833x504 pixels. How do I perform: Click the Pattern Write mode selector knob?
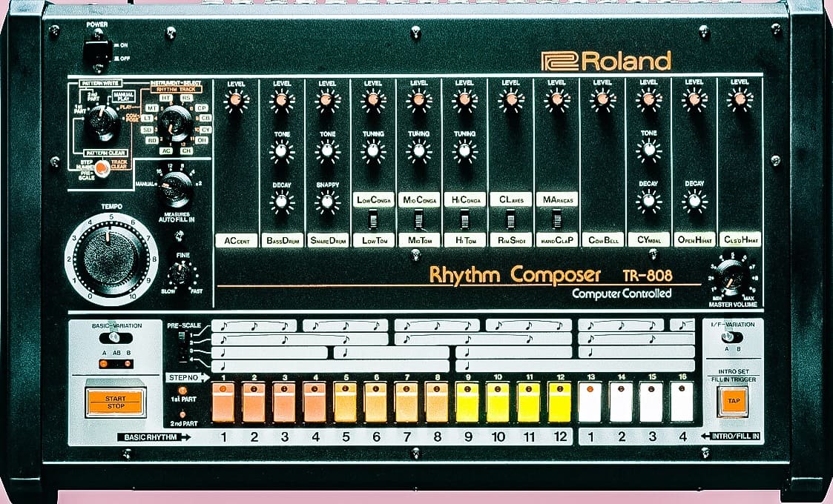click(102, 122)
